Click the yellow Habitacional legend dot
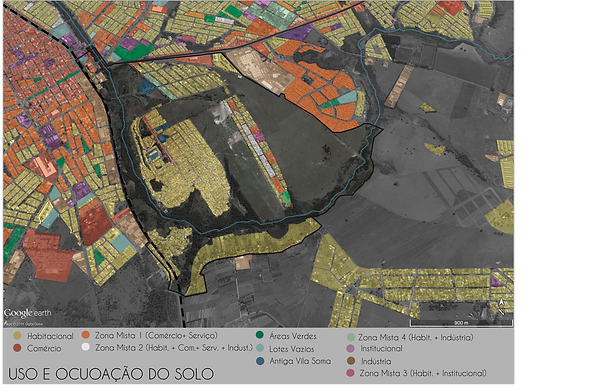 [17, 336]
